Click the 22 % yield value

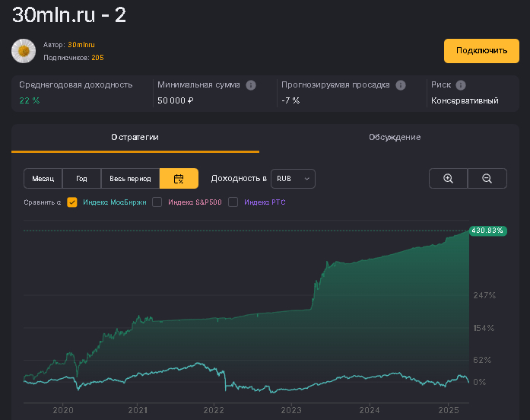click(30, 100)
